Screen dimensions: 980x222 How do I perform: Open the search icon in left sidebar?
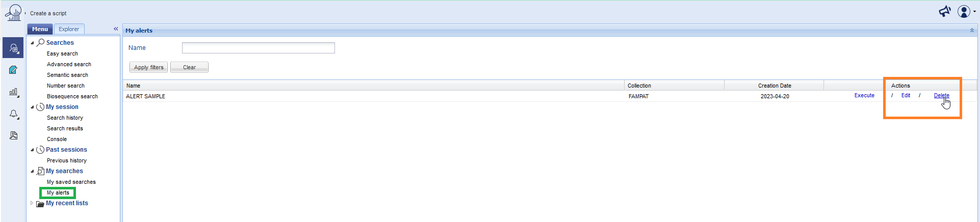pos(13,48)
